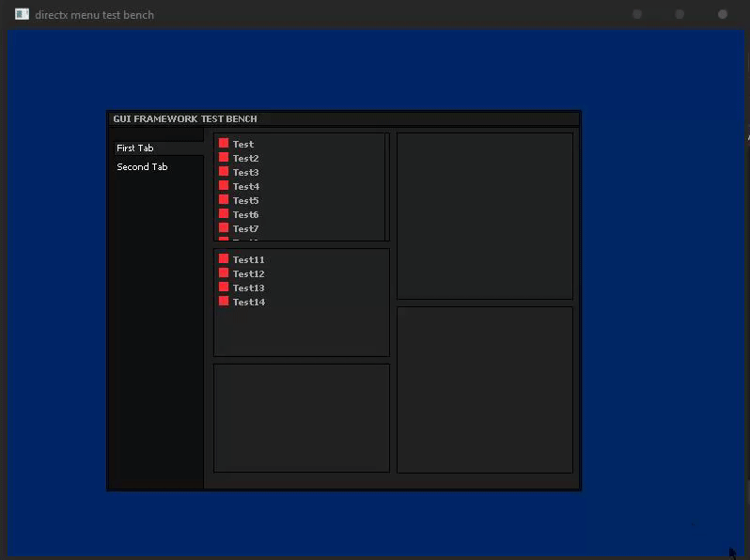Click the scrollbar of the top checkbox list
The height and width of the screenshot is (560, 750).
click(x=387, y=187)
